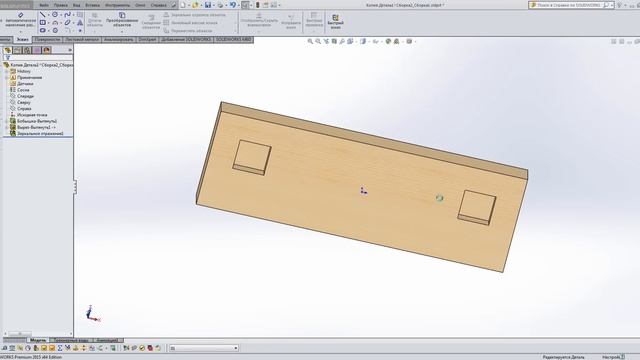Select the Spline sketch tool
640x360 pixels.
68,15
